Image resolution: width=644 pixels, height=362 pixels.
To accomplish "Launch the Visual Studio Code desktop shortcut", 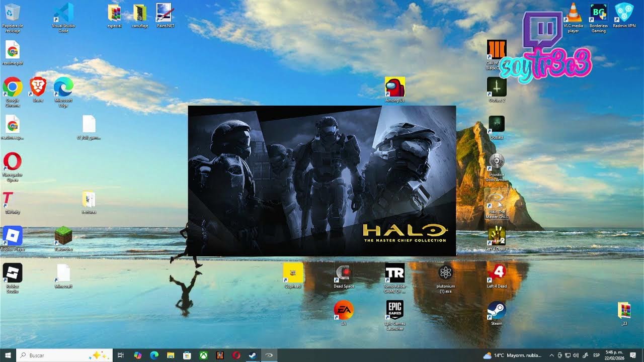I will point(63,18).
